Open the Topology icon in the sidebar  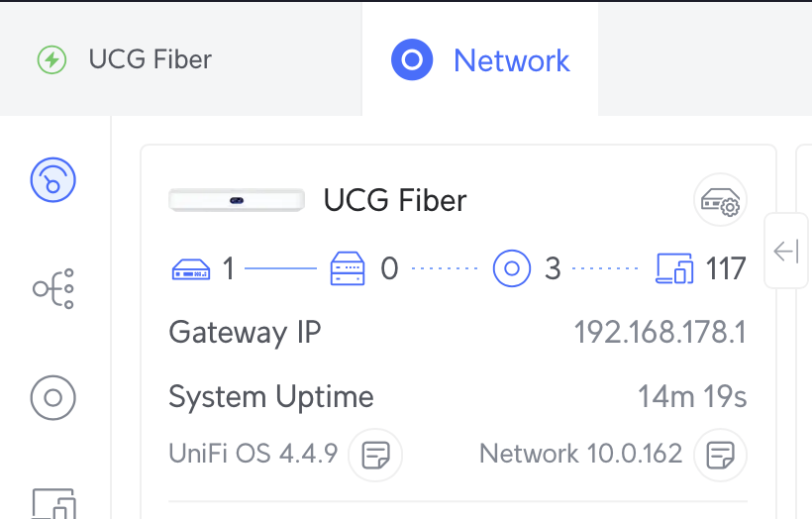coord(53,289)
